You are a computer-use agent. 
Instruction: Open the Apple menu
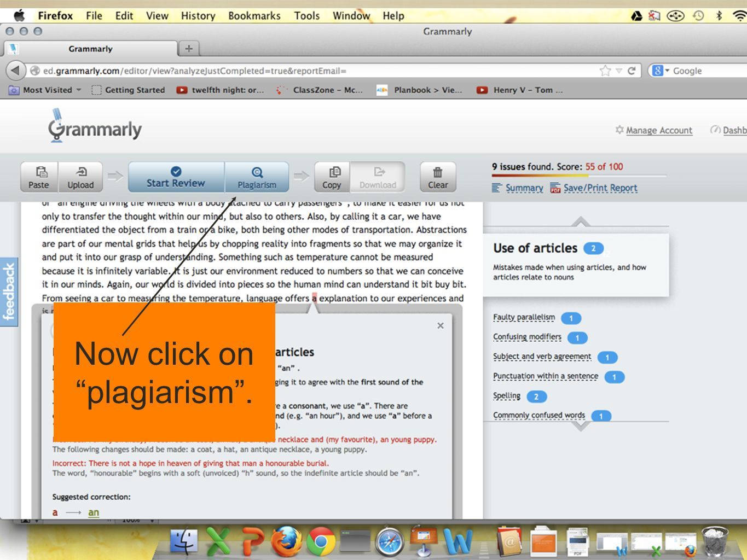tap(19, 15)
